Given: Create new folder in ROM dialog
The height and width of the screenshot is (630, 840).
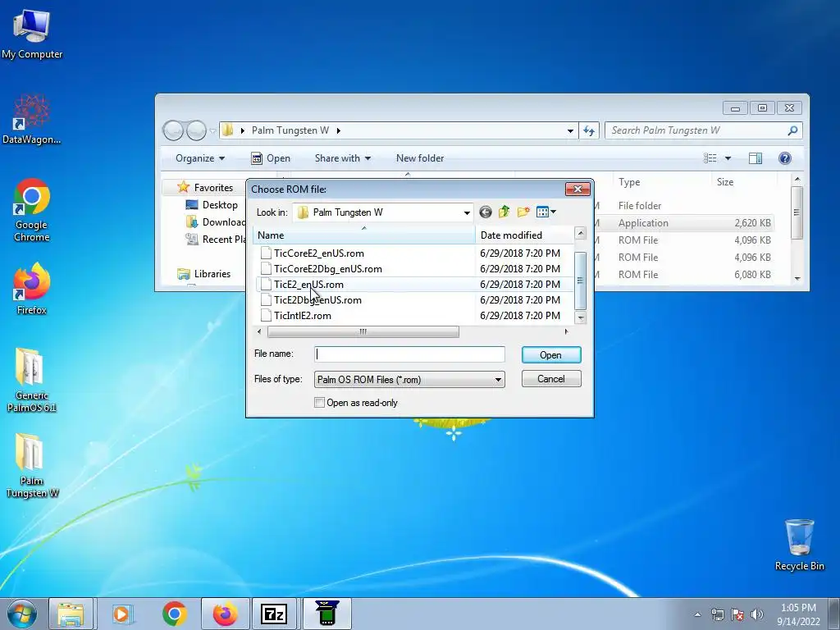Looking at the screenshot, I should (523, 212).
